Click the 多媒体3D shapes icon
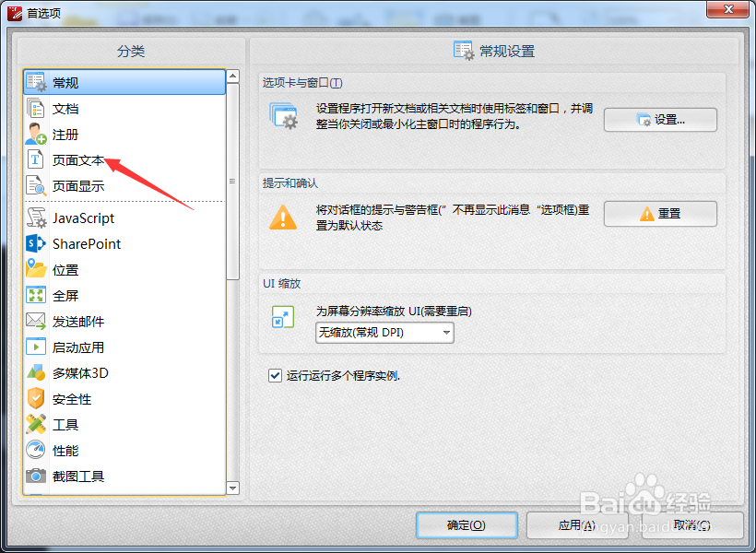Screen dimensions: 756x553 36,372
